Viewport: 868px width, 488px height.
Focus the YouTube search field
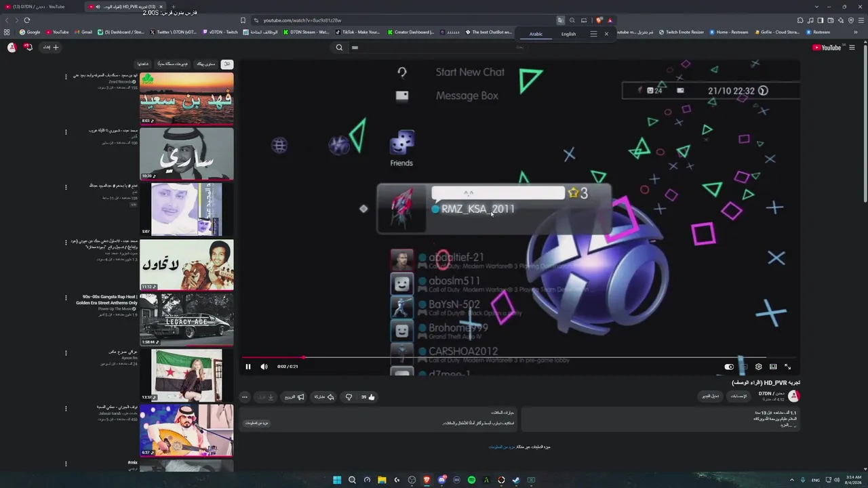point(437,47)
